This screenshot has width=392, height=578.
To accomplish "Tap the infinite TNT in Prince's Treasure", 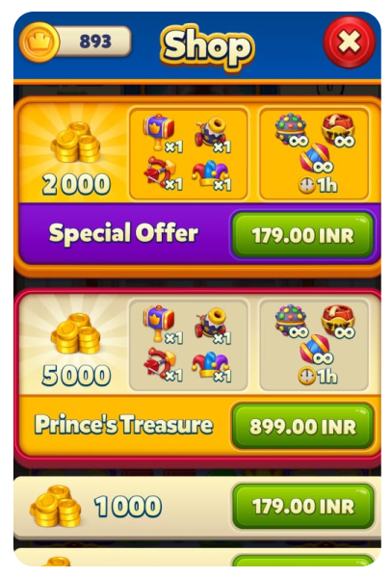I will (x=338, y=322).
